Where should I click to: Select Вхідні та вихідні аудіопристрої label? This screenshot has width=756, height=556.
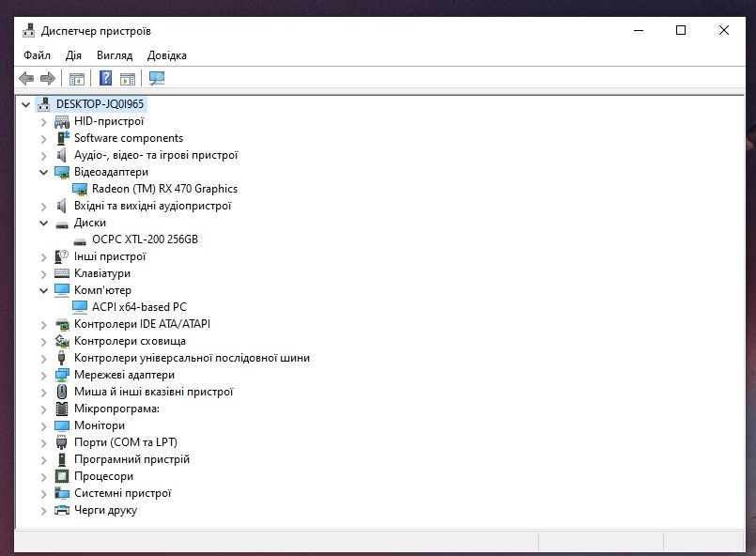click(153, 206)
